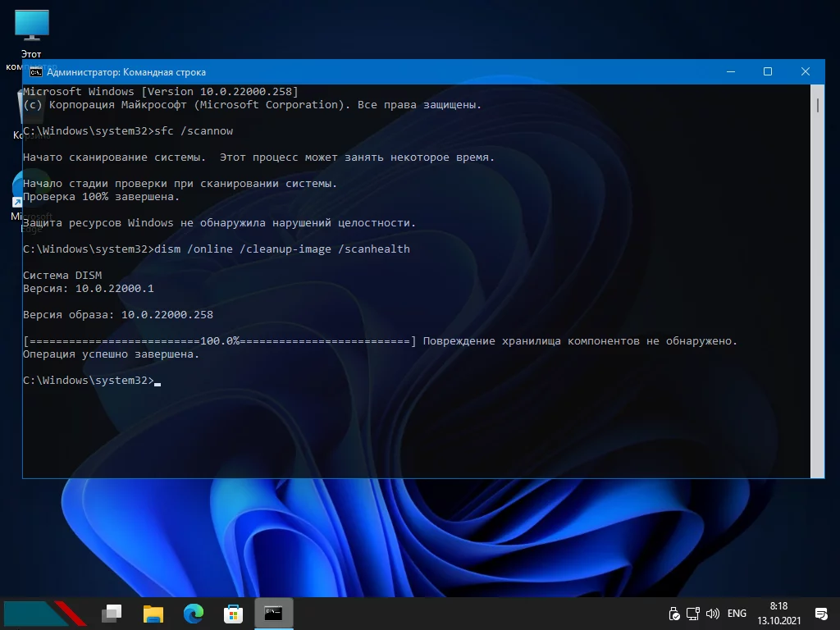Image resolution: width=840 pixels, height=630 pixels.
Task: Open the notification center icon
Action: click(821, 614)
